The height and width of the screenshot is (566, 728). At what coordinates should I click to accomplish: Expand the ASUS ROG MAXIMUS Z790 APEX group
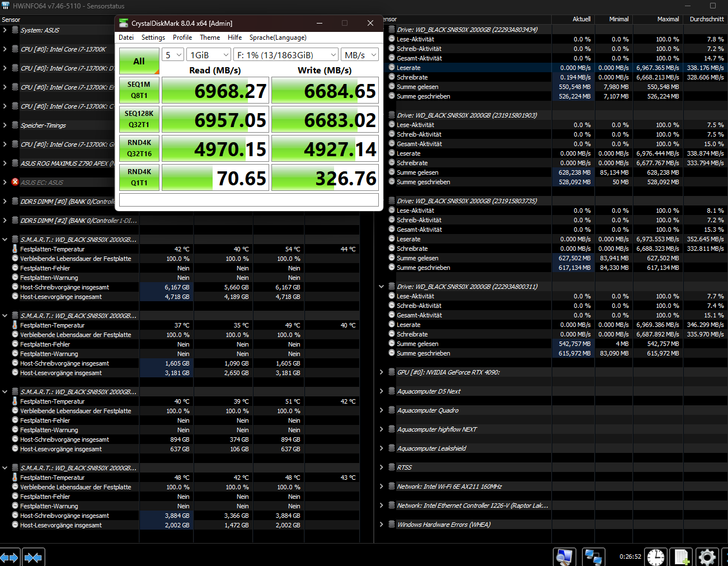coord(5,163)
